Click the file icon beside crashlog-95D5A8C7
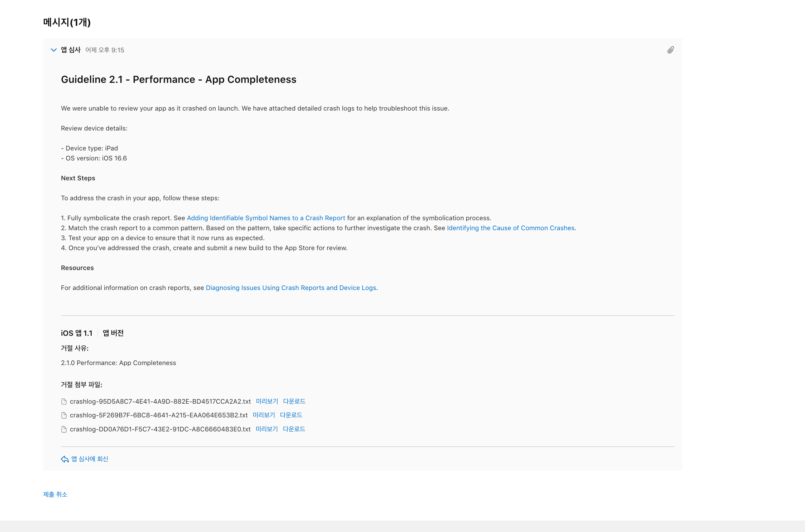This screenshot has height=532, width=805. (64, 401)
